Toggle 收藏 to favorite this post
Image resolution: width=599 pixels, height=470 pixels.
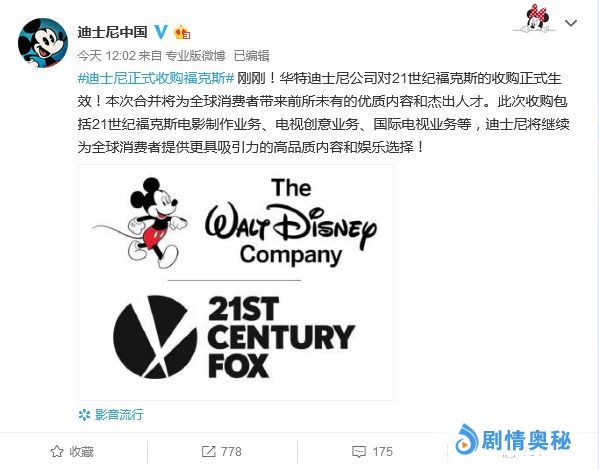[73, 452]
